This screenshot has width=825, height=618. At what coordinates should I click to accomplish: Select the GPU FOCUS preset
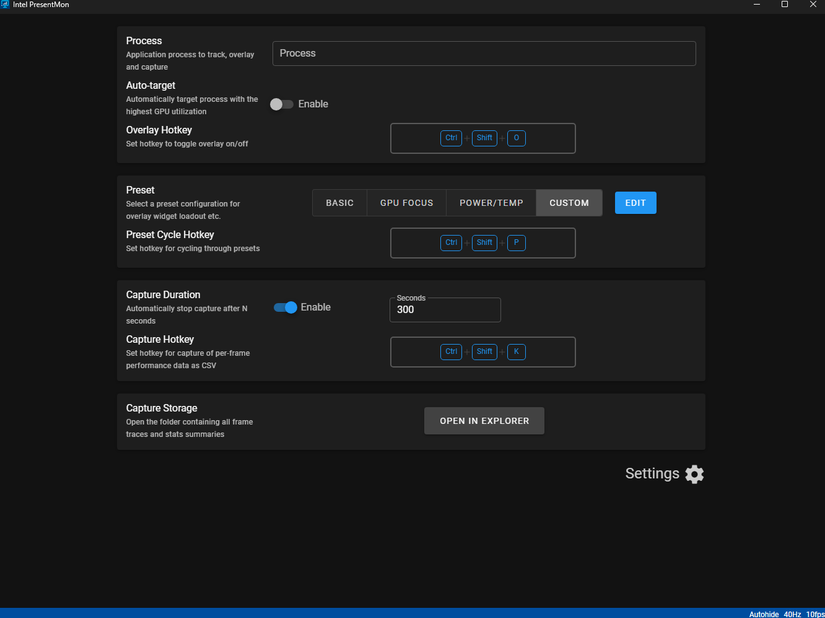click(407, 203)
